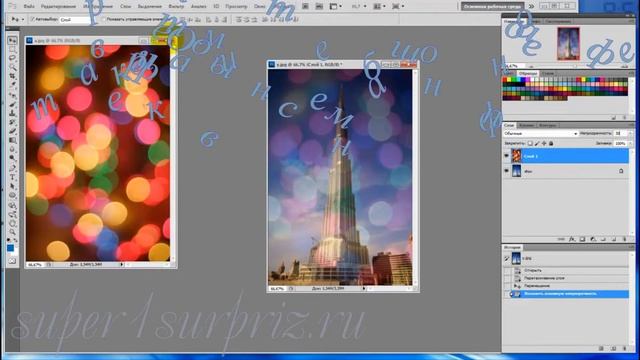Open the Файл menu
Screen dimensions: 640x360
29,7
